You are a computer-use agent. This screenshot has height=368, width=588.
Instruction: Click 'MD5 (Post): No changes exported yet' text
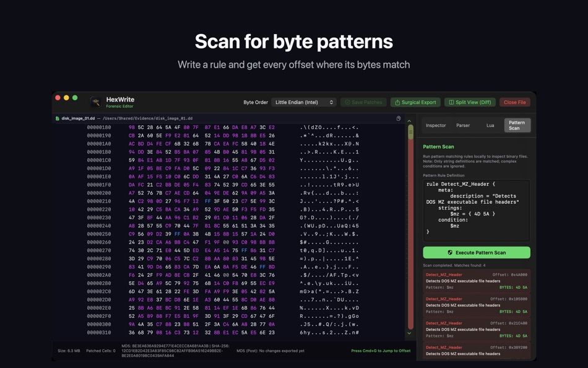270,351
